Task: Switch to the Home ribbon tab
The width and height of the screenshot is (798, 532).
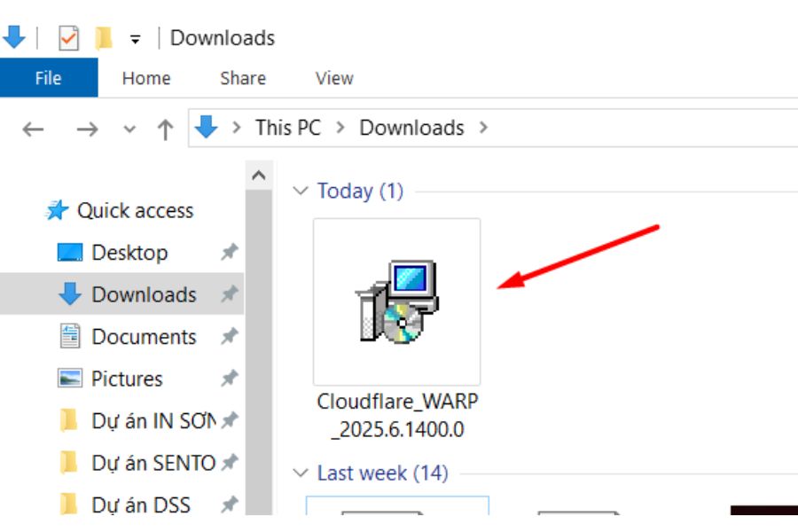Action: click(146, 78)
